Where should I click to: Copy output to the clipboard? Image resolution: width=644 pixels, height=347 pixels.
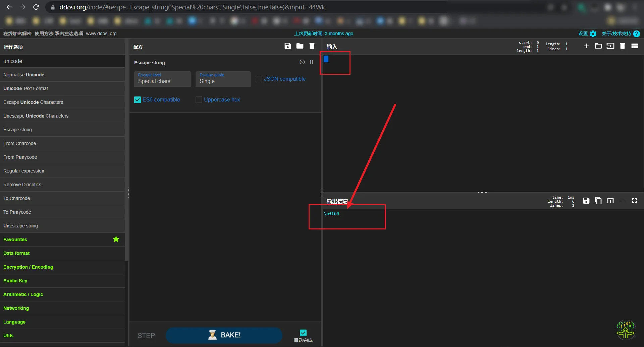(598, 201)
